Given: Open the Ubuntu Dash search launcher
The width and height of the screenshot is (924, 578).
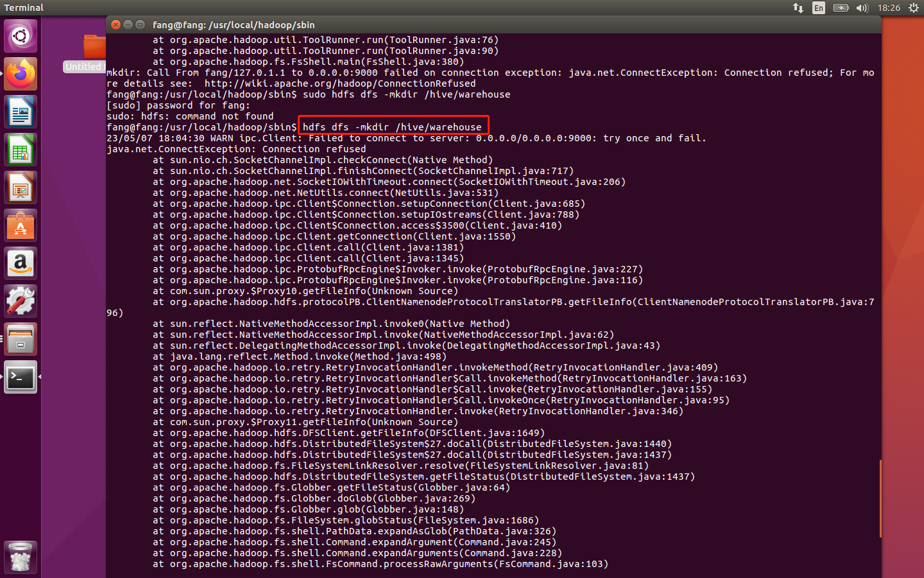Looking at the screenshot, I should pos(21,36).
